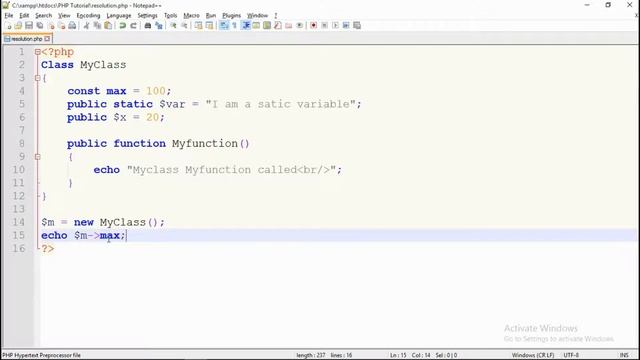Screen dimensions: 640x360
Task: Toggle file monitoring eye icon
Action: click(300, 25)
